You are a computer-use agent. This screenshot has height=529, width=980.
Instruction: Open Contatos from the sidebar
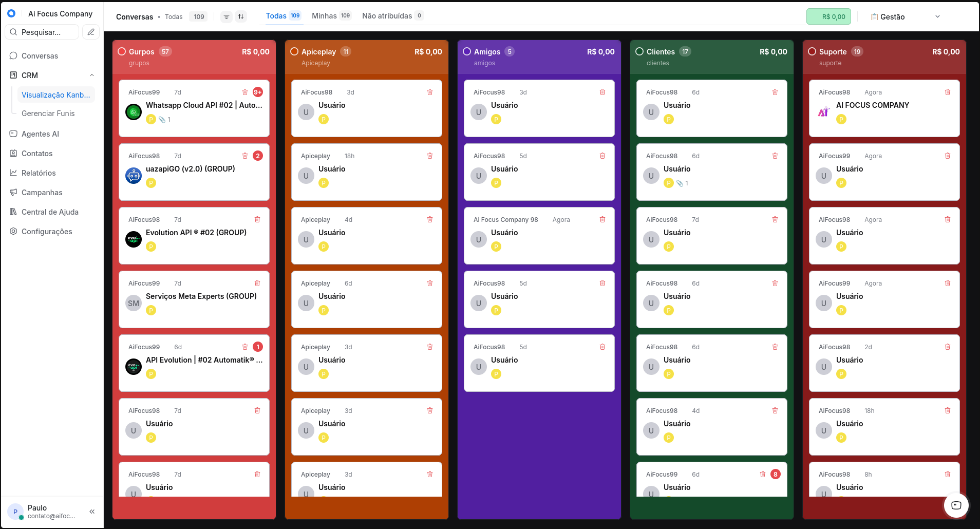(36, 153)
